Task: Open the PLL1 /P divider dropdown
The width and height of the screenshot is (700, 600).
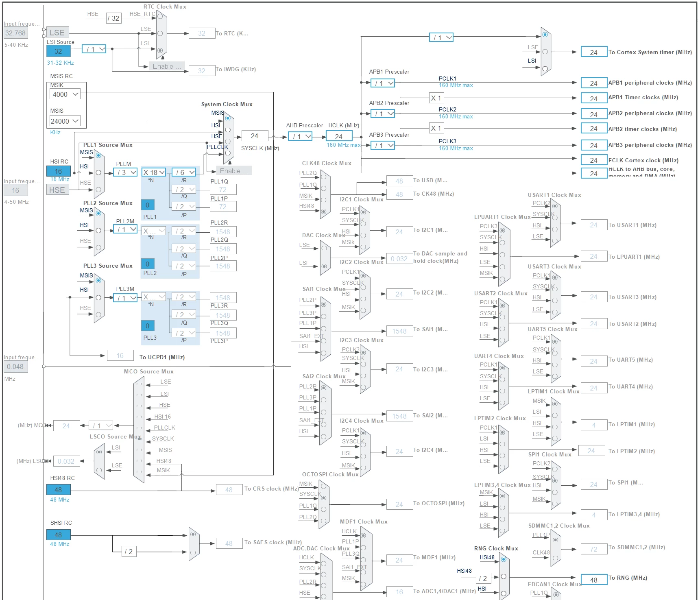Action: (x=184, y=207)
